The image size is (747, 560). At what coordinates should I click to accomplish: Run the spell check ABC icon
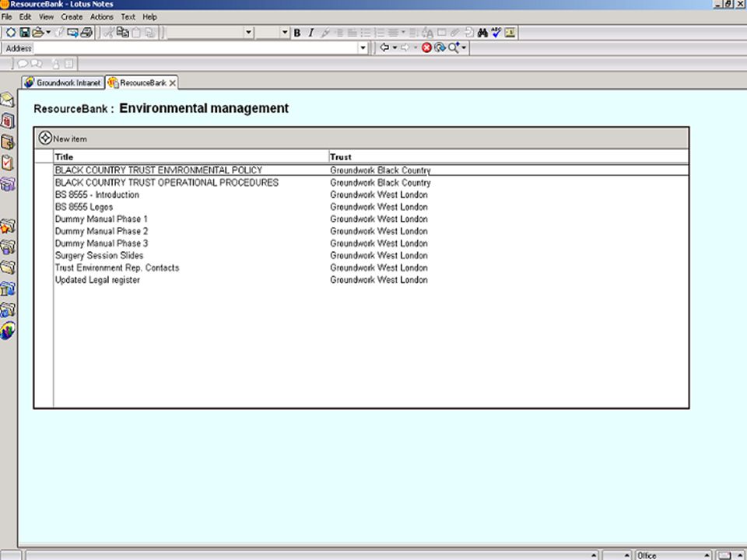[496, 33]
